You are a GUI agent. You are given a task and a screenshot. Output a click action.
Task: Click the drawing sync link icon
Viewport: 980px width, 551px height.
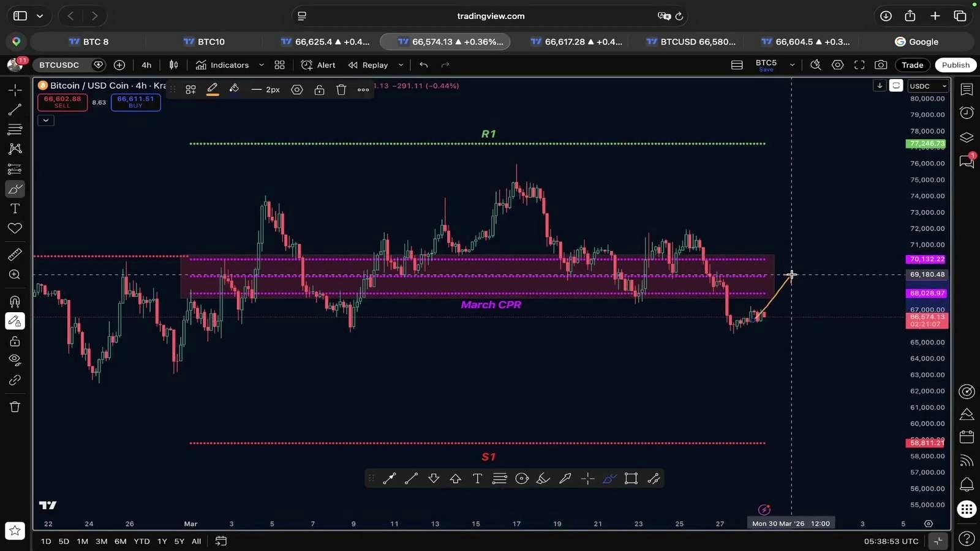[15, 380]
